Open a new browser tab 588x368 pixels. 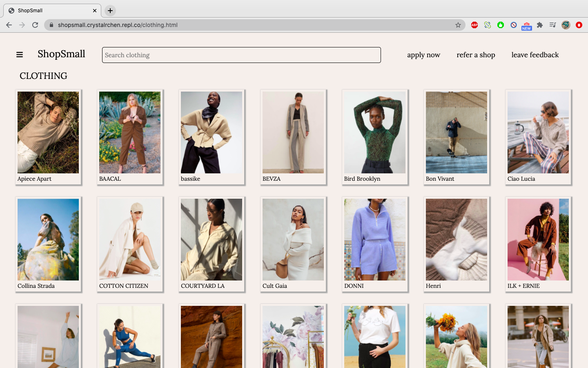point(110,11)
